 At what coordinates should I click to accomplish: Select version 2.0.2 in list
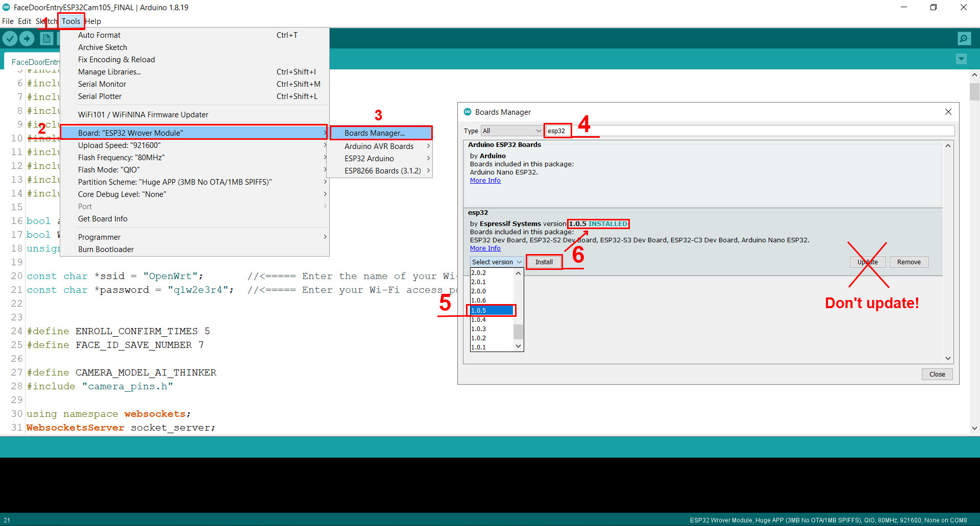pos(492,273)
